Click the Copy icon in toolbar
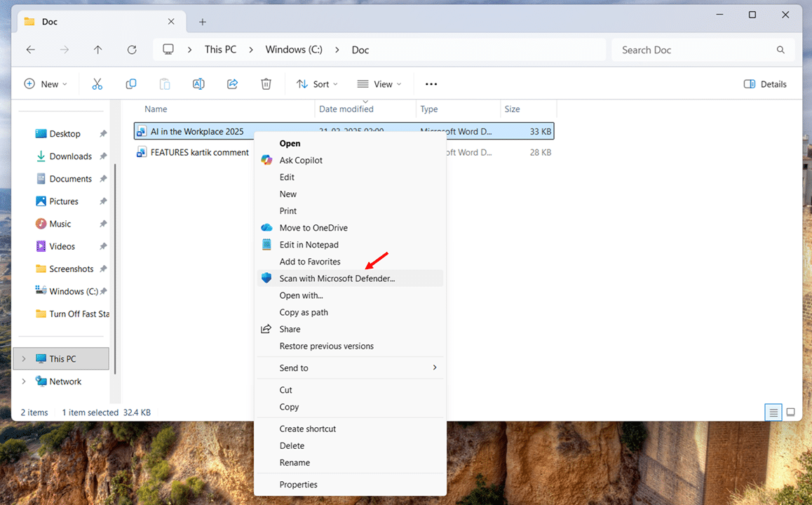 131,84
